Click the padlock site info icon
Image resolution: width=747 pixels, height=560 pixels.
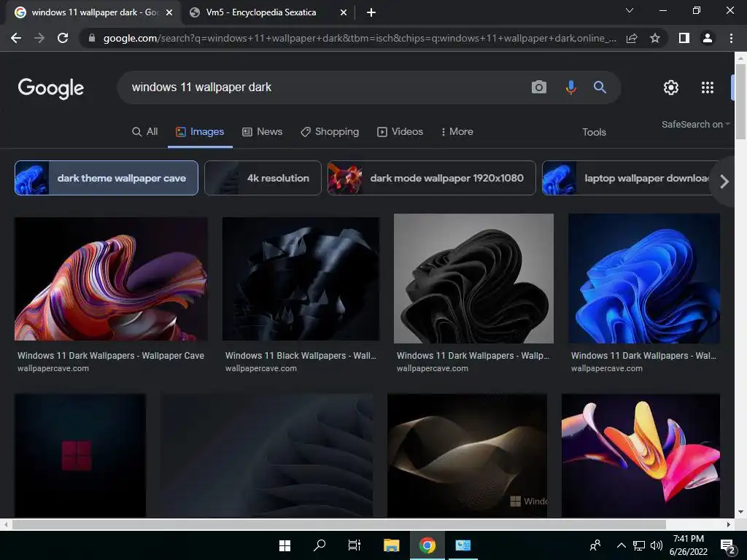pos(92,38)
